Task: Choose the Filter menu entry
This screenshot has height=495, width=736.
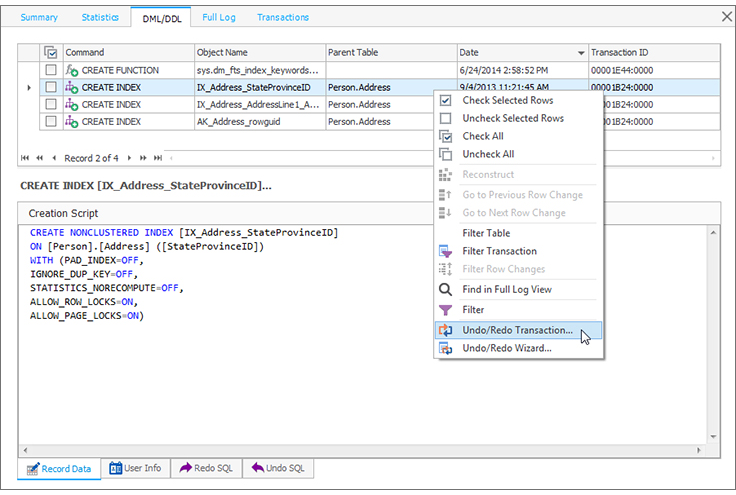Action: coord(518,310)
